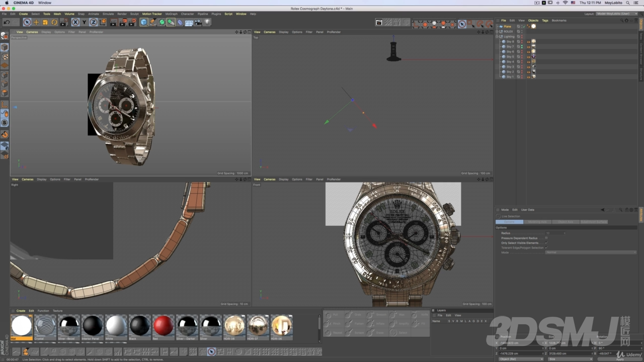Open Create menu in Material manager

[x=21, y=311]
